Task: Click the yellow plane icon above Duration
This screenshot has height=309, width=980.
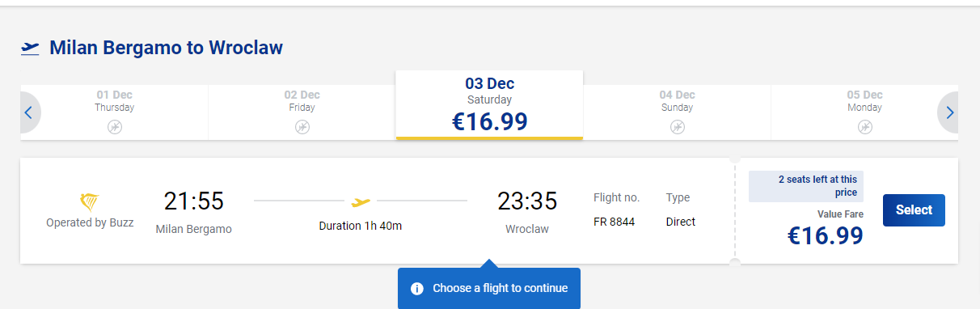Action: point(361,201)
